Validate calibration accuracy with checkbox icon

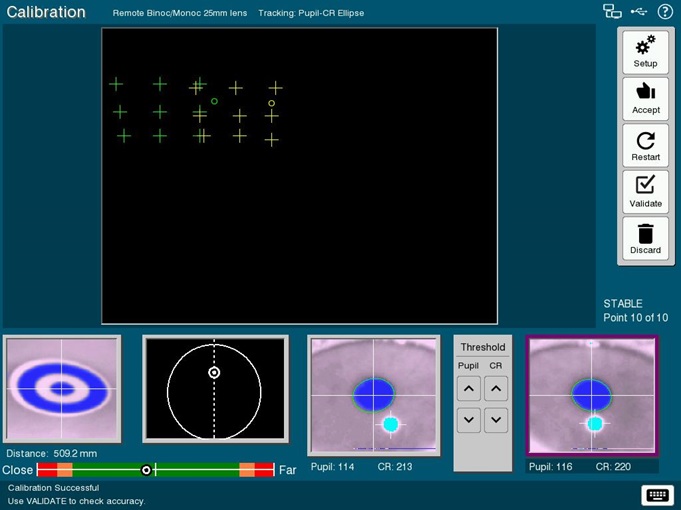tap(645, 192)
